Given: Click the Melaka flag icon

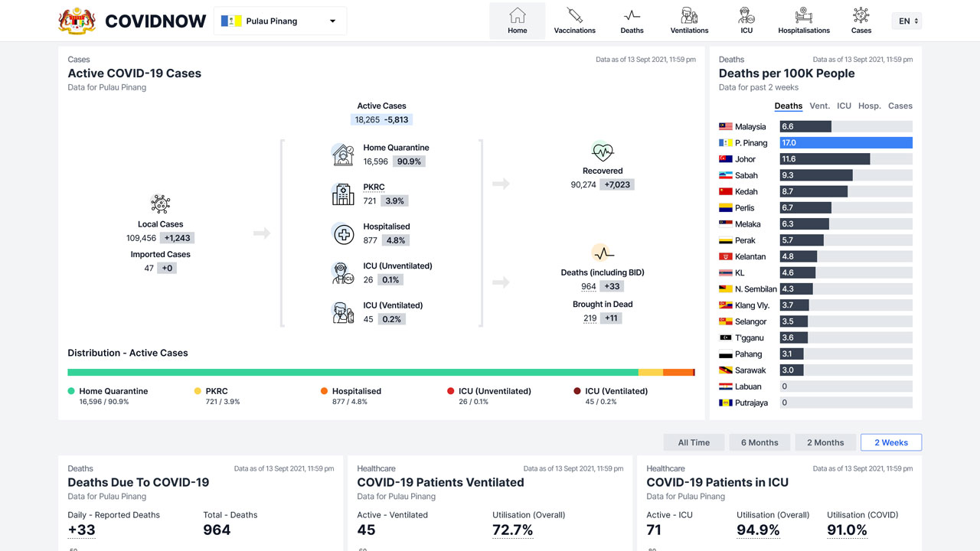Looking at the screenshot, I should (726, 224).
